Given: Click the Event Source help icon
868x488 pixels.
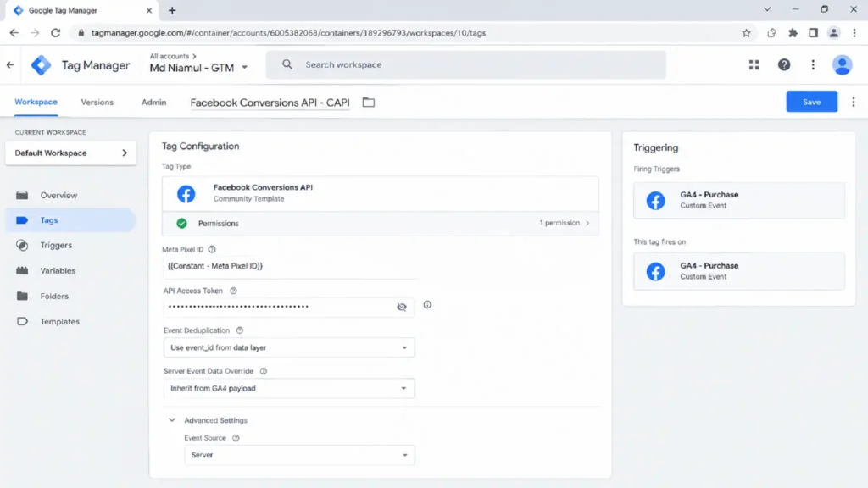Looking at the screenshot, I should point(236,438).
